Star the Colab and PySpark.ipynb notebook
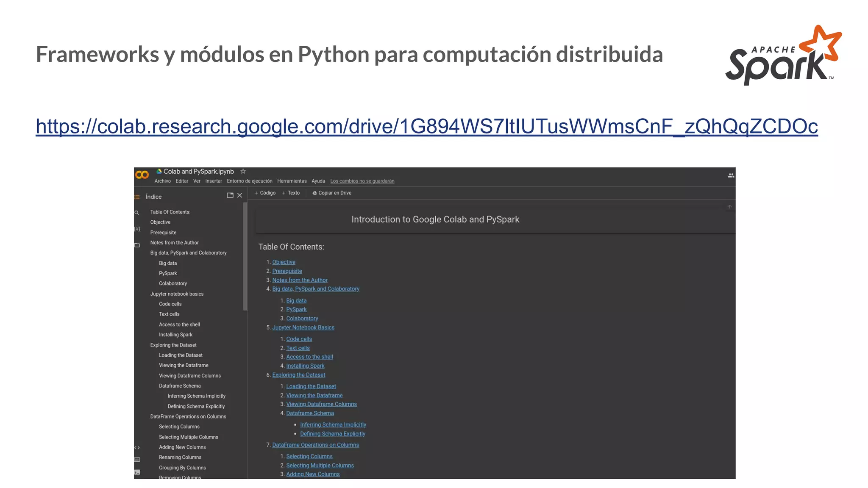Image resolution: width=868 pixels, height=488 pixels. coord(243,172)
